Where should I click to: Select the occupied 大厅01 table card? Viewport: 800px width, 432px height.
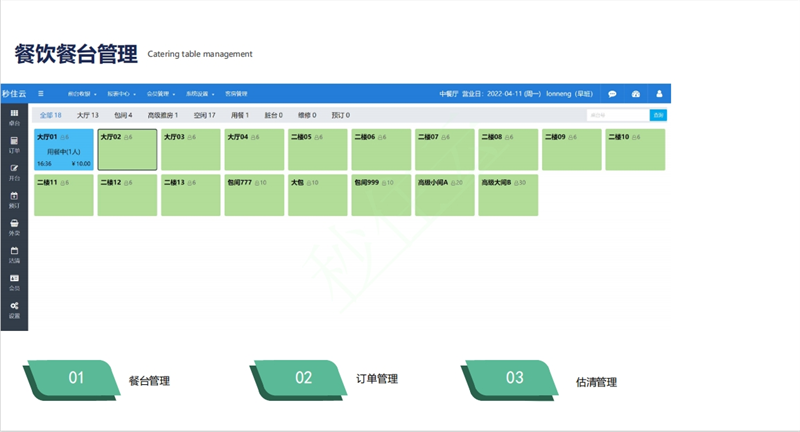point(63,150)
